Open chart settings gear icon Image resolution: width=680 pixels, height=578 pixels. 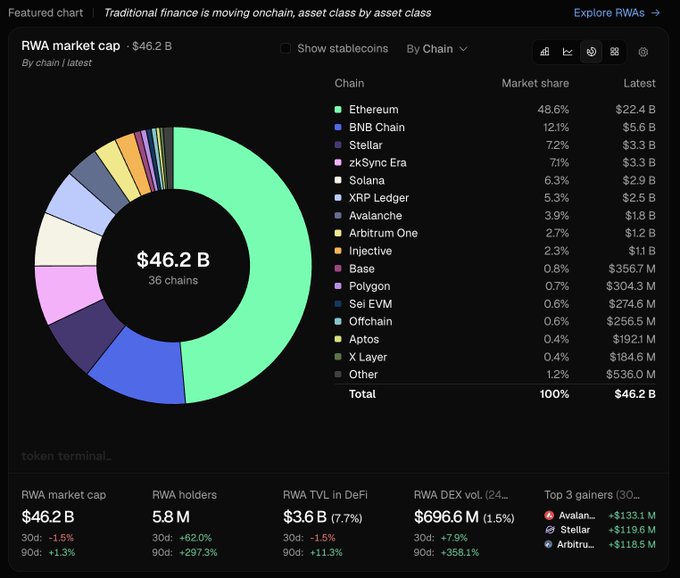point(643,52)
